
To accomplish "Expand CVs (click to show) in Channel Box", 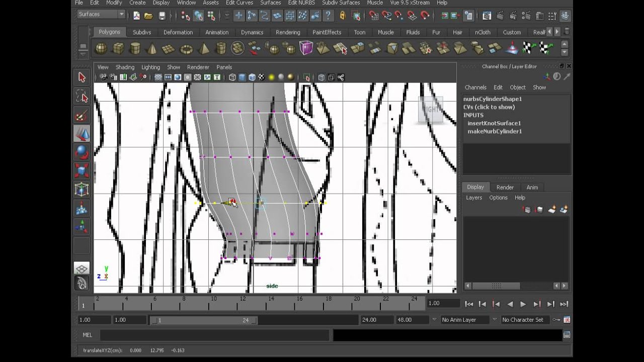I will (x=489, y=107).
